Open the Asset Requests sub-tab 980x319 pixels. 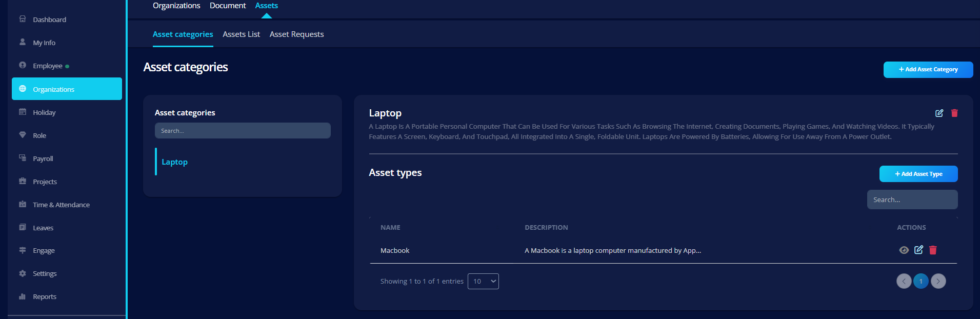tap(297, 34)
